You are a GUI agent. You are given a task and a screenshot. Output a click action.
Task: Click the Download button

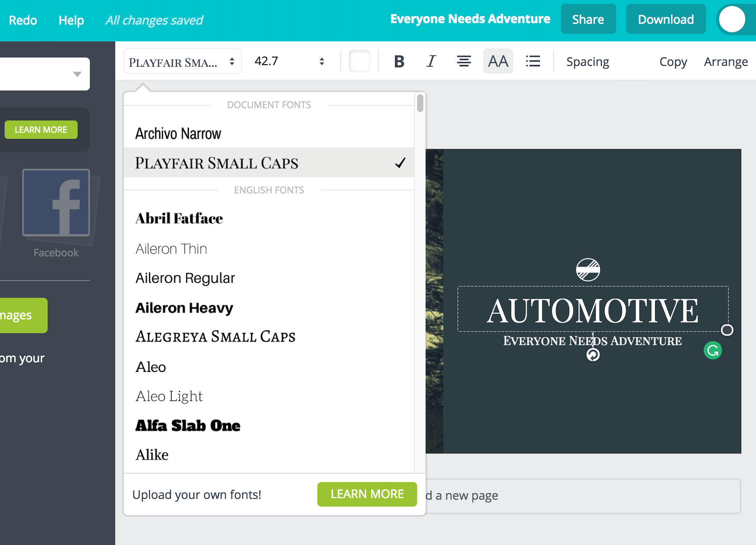coord(665,19)
